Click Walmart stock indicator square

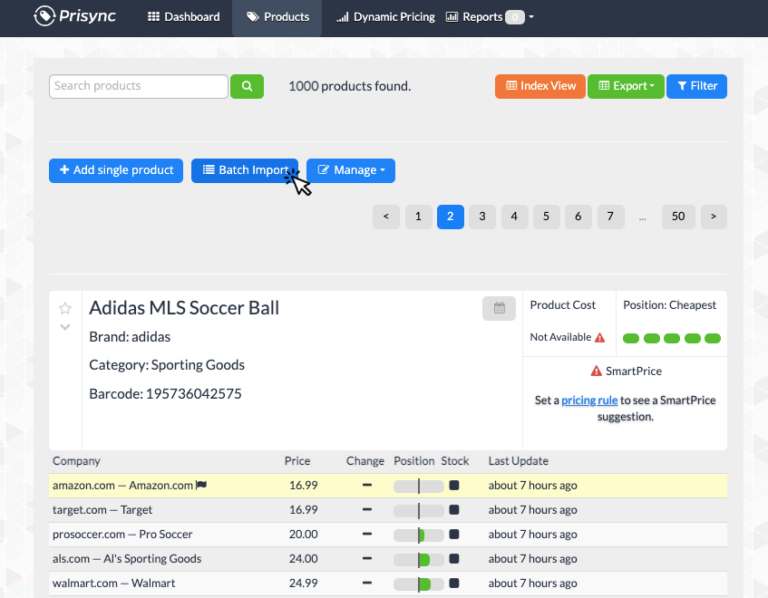[x=454, y=583]
